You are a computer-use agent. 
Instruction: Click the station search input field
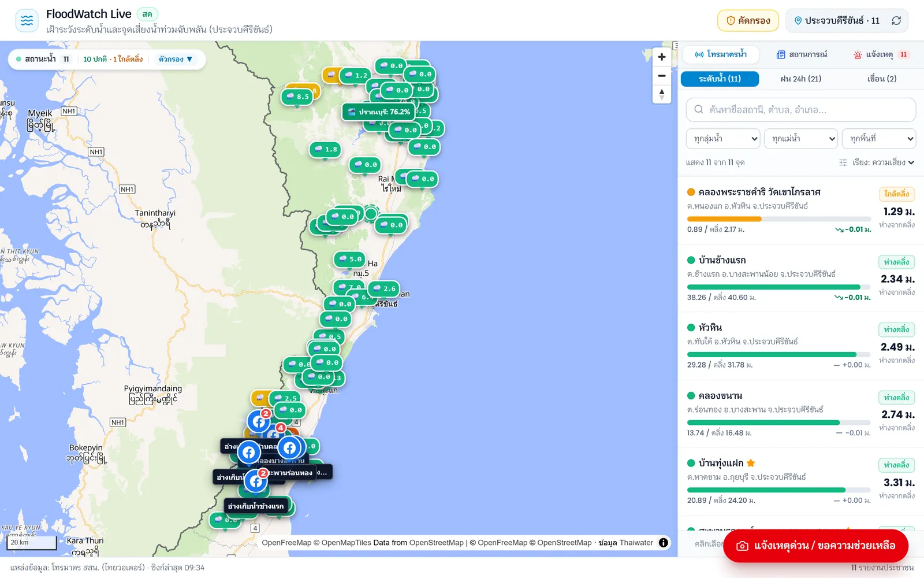[801, 110]
